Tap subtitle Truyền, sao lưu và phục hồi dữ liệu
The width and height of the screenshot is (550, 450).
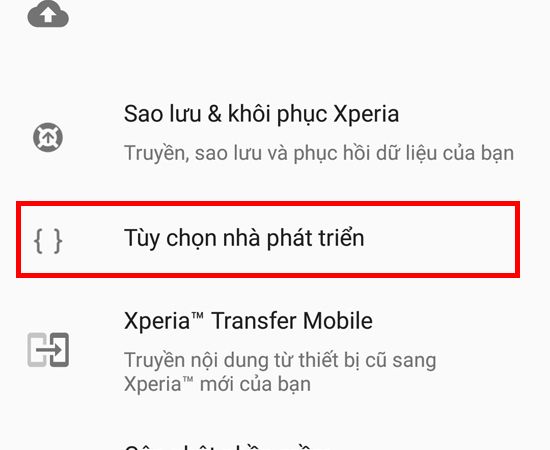[x=319, y=153]
